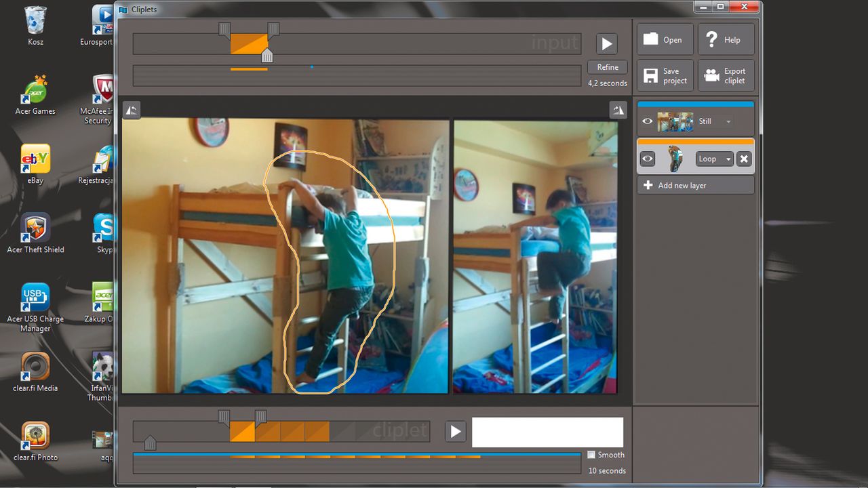Screen dimensions: 868x488
Task: Open Acer Theft Shield shortcut
Action: point(35,233)
